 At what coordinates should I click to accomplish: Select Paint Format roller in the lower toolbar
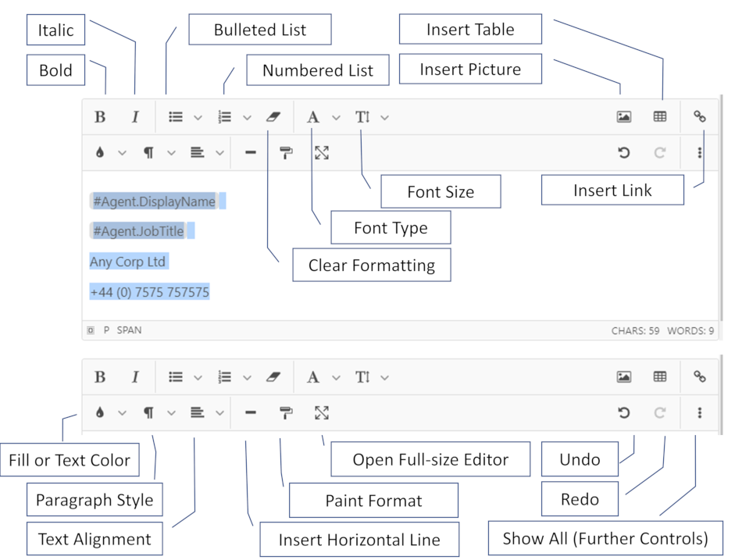(286, 413)
